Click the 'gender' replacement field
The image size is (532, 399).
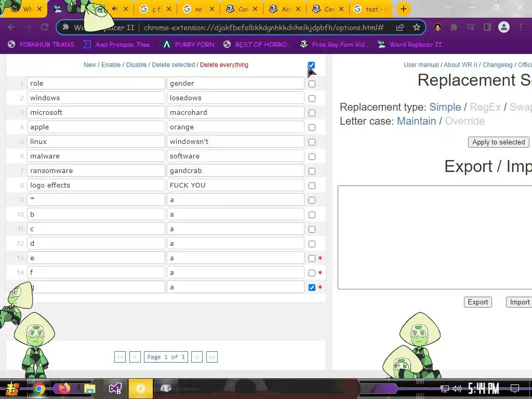point(235,84)
